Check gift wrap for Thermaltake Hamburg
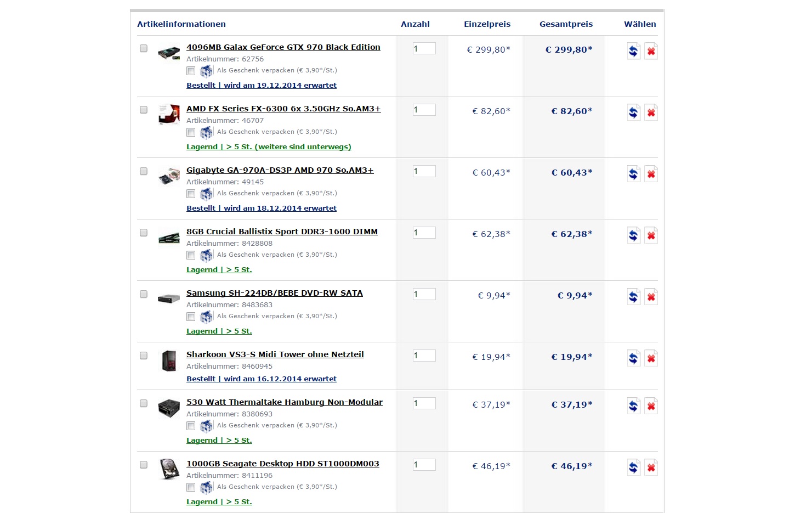The image size is (812, 513). tap(191, 426)
